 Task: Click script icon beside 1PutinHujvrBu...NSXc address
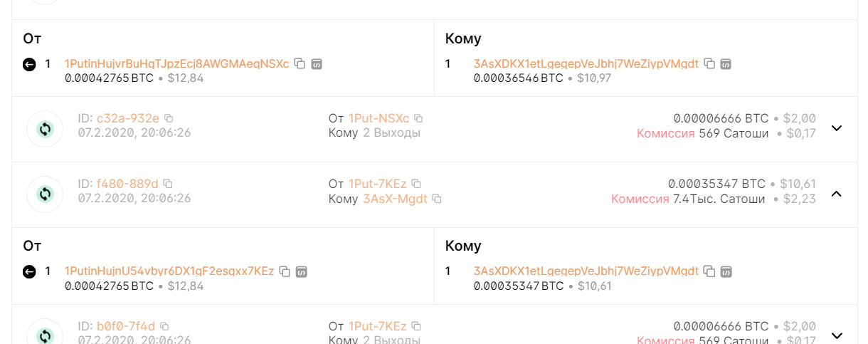click(x=317, y=64)
